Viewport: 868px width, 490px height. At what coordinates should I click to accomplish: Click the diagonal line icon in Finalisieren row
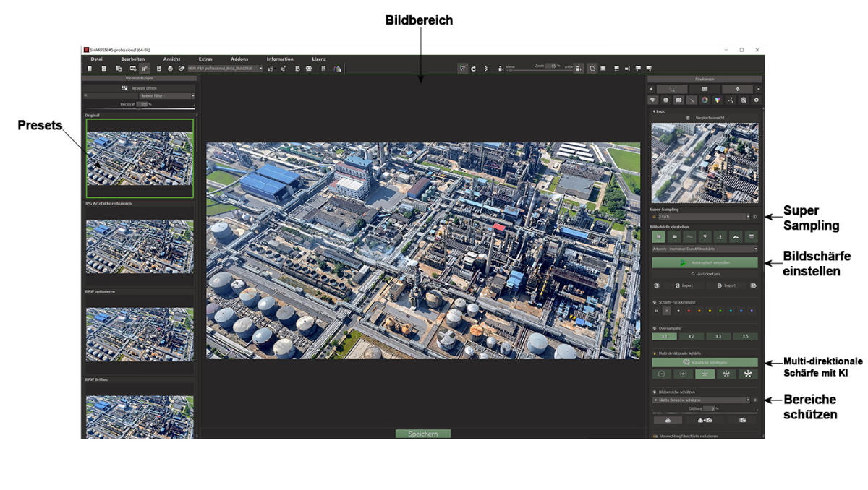(692, 100)
